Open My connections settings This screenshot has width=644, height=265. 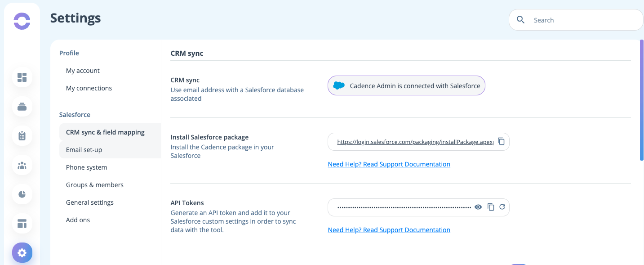[x=89, y=88]
